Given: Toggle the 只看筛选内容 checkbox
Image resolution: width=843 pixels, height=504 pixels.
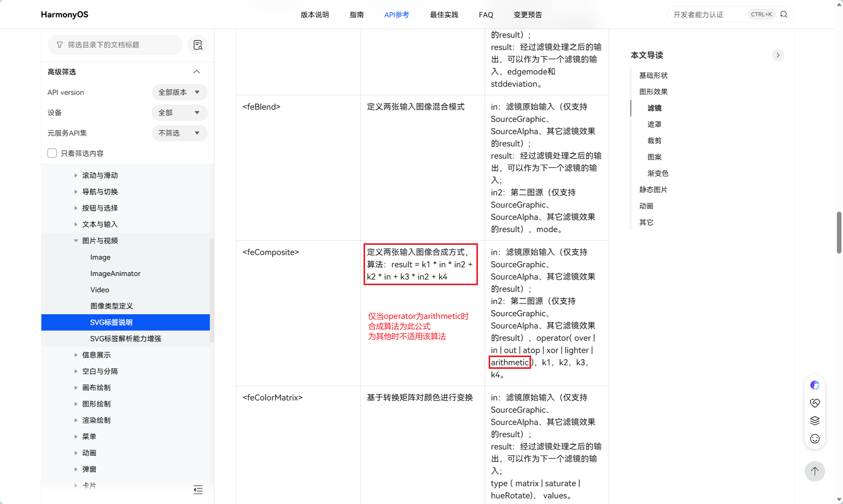Looking at the screenshot, I should click(52, 153).
